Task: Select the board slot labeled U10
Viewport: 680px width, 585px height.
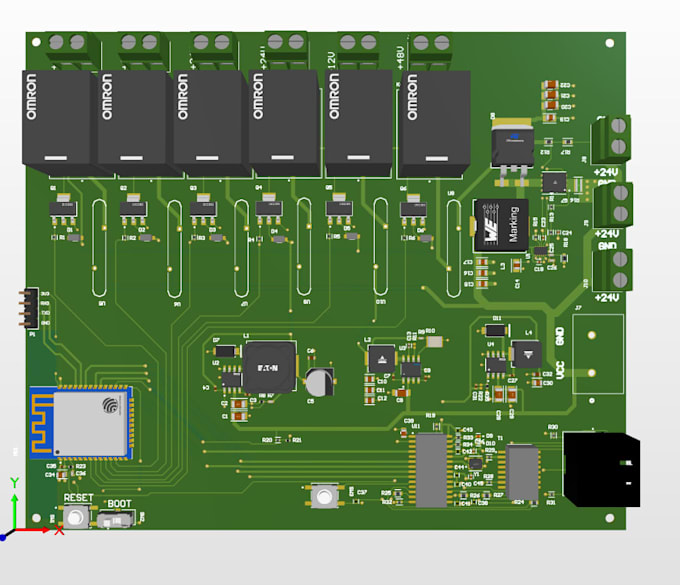Action: (381, 247)
